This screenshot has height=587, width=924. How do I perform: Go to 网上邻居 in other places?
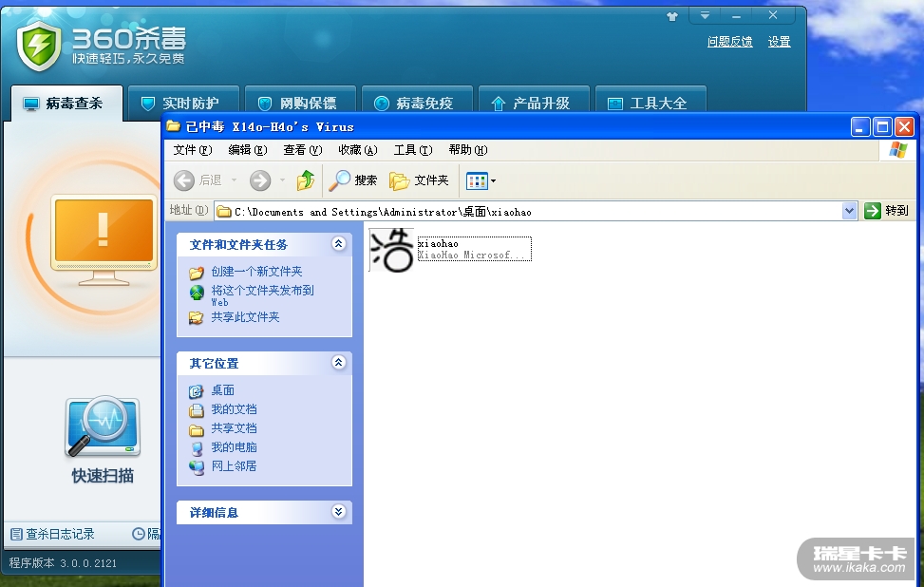(x=234, y=465)
